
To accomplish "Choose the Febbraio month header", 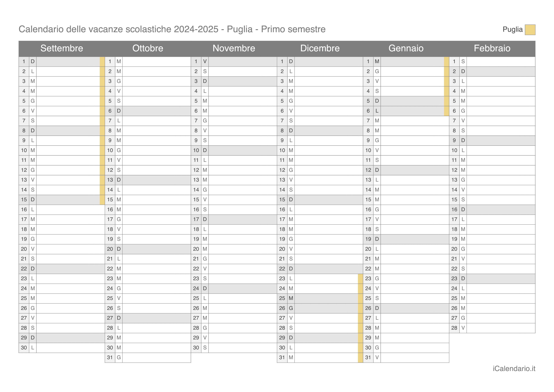I will tap(492, 48).
